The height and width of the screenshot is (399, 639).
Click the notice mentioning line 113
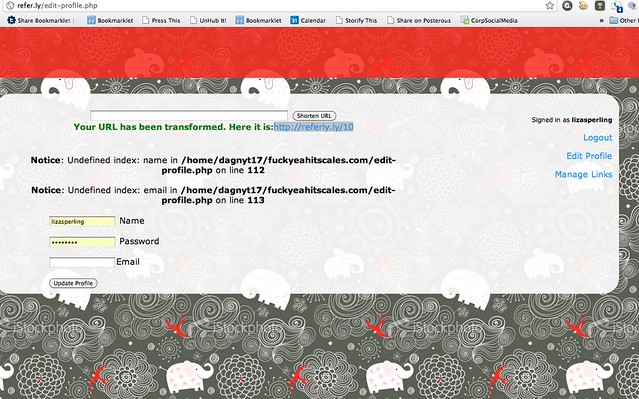click(x=213, y=195)
